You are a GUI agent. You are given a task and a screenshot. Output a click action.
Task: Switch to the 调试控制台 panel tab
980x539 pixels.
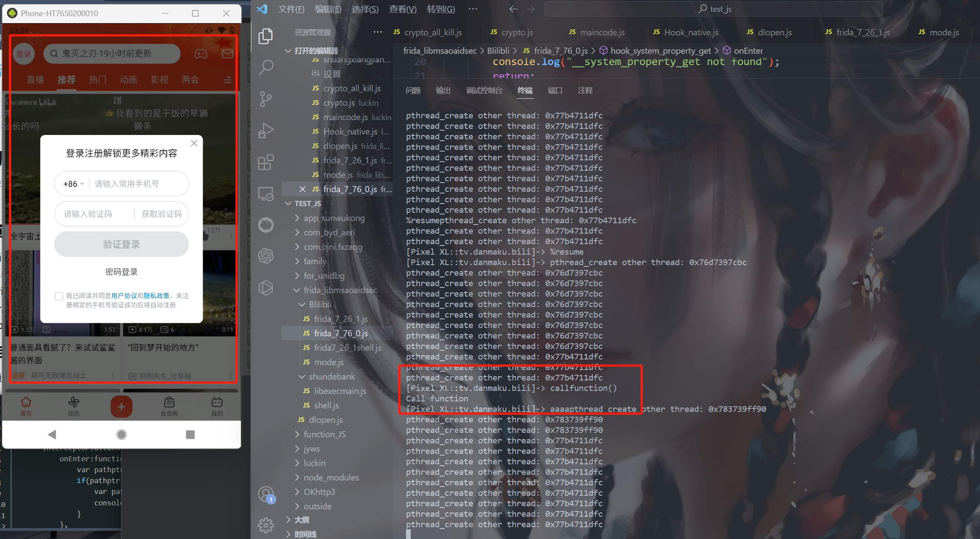coord(484,90)
